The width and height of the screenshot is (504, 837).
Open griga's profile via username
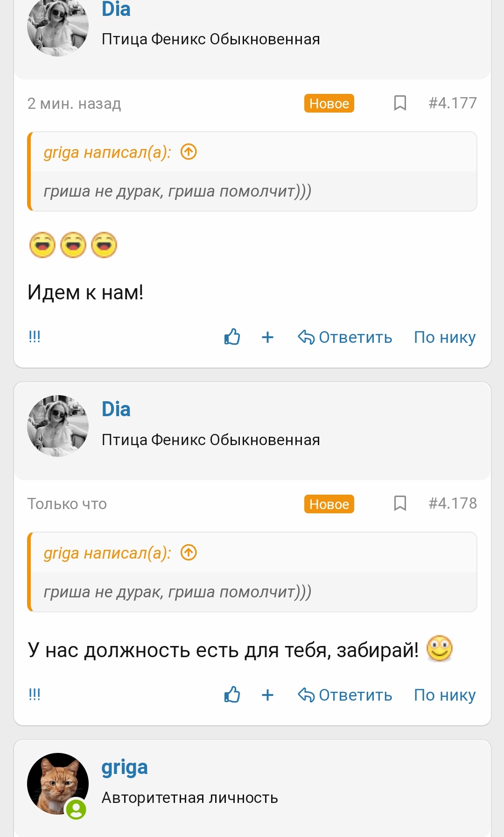[x=125, y=767]
